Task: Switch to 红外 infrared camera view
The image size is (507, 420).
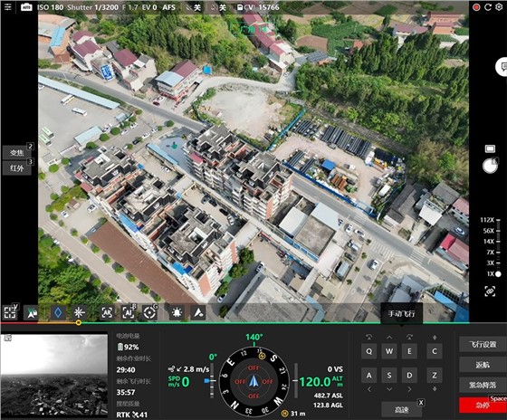Action: click(17, 167)
